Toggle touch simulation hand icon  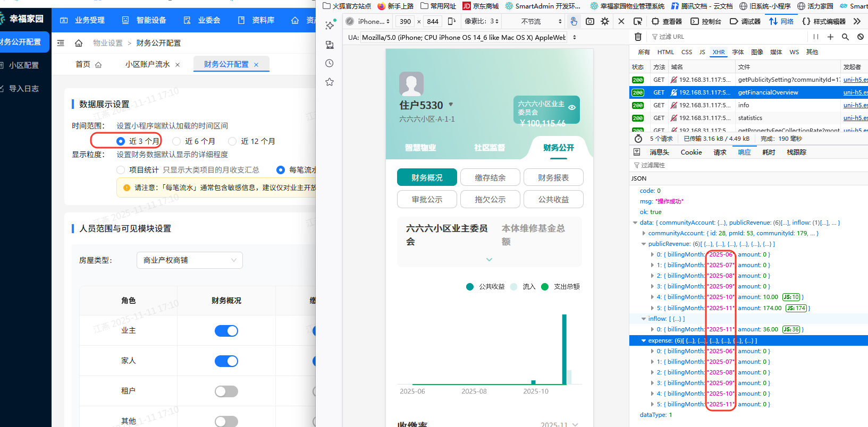tap(574, 21)
